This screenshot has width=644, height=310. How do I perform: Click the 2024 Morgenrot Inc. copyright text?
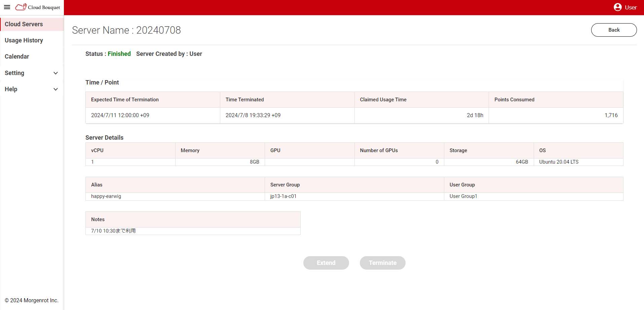(32, 301)
